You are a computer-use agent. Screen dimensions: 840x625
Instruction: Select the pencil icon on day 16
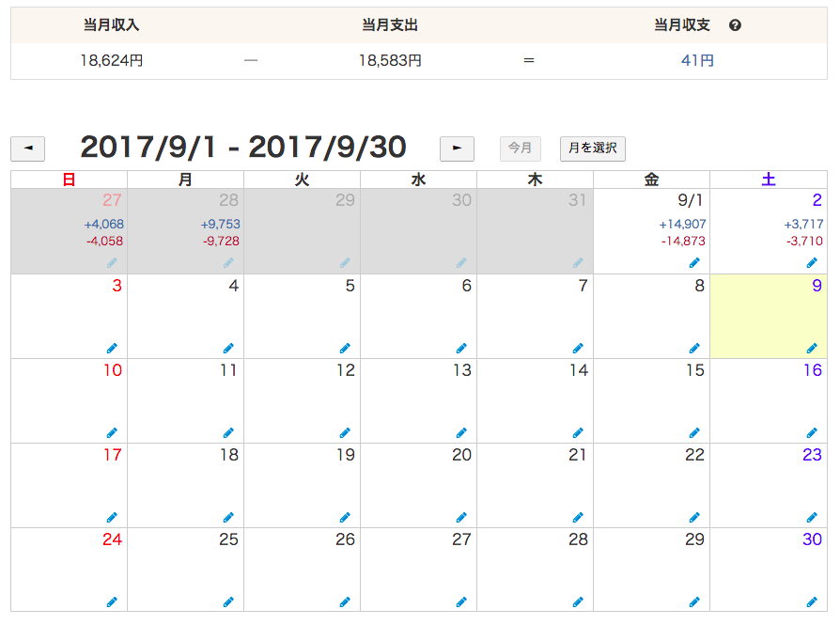[812, 432]
